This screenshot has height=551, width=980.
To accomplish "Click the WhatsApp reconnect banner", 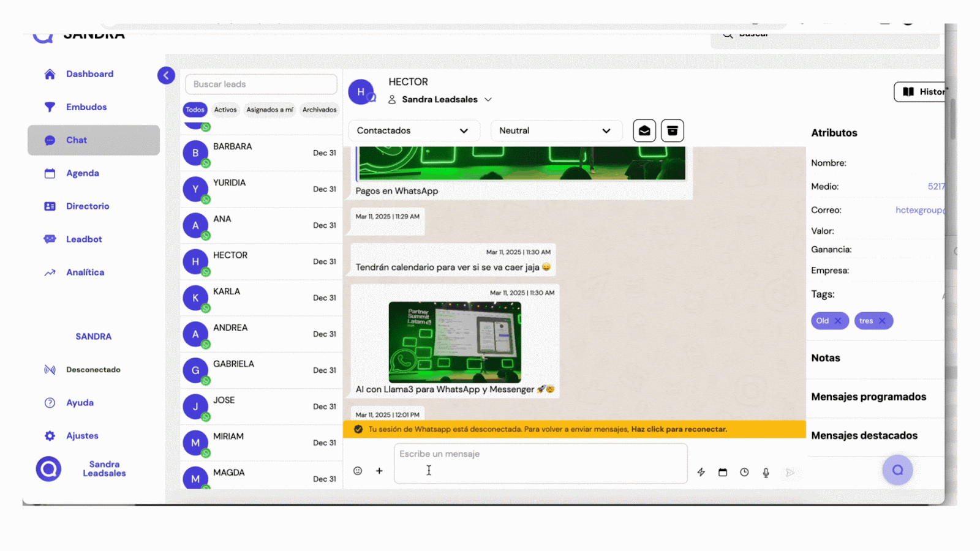I will pyautogui.click(x=574, y=429).
